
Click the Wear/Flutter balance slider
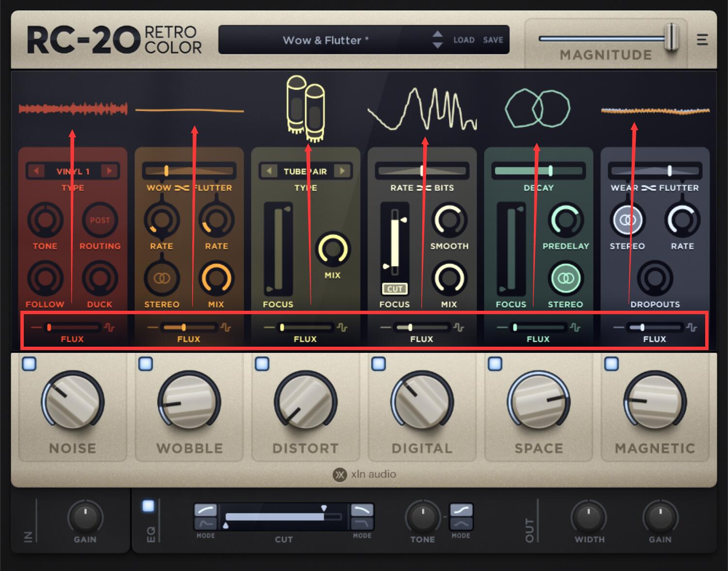(x=655, y=170)
